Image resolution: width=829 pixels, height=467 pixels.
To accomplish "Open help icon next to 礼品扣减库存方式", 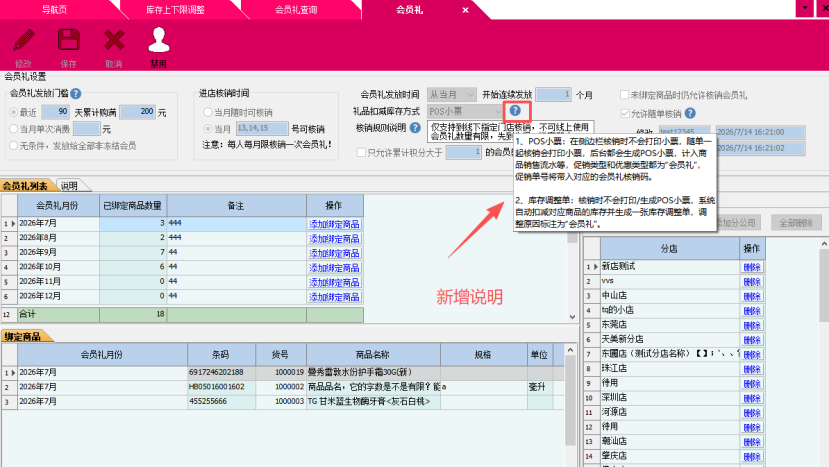I will coord(515,111).
